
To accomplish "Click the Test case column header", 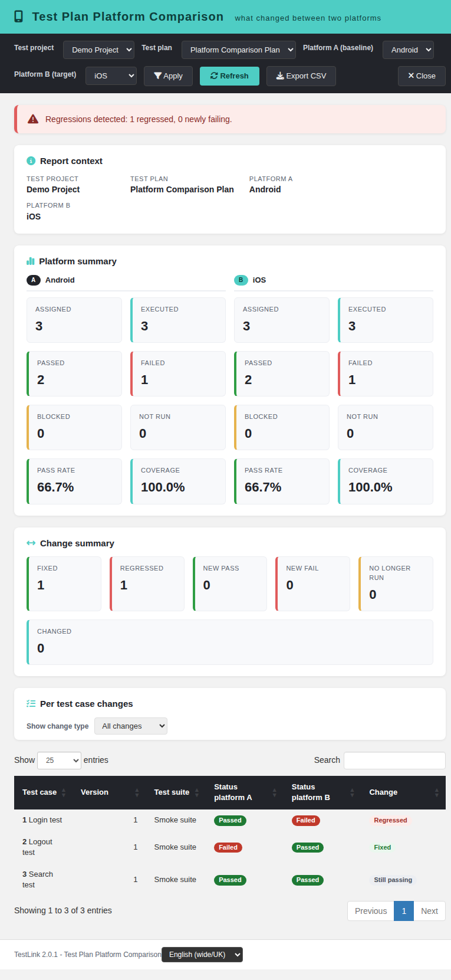I will point(44,792).
